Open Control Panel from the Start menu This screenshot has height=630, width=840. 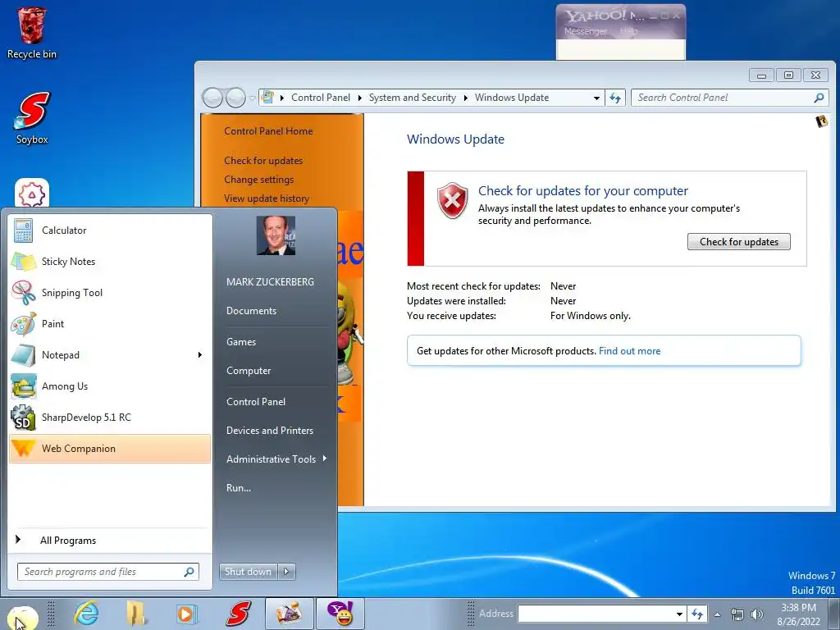point(256,402)
